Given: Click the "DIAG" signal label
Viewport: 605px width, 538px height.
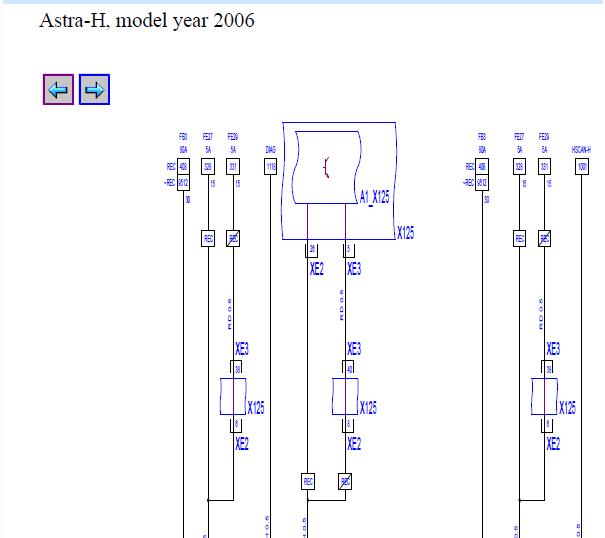Looking at the screenshot, I should pos(270,150).
